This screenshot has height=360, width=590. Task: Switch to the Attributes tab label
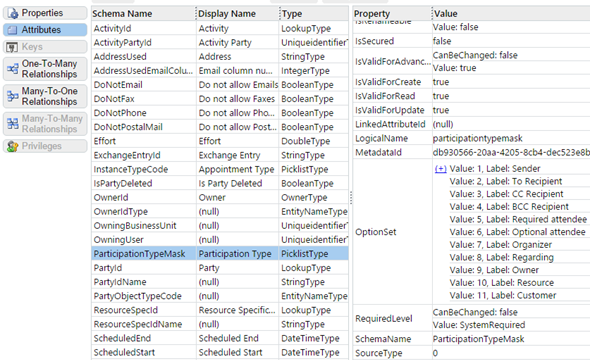[41, 30]
